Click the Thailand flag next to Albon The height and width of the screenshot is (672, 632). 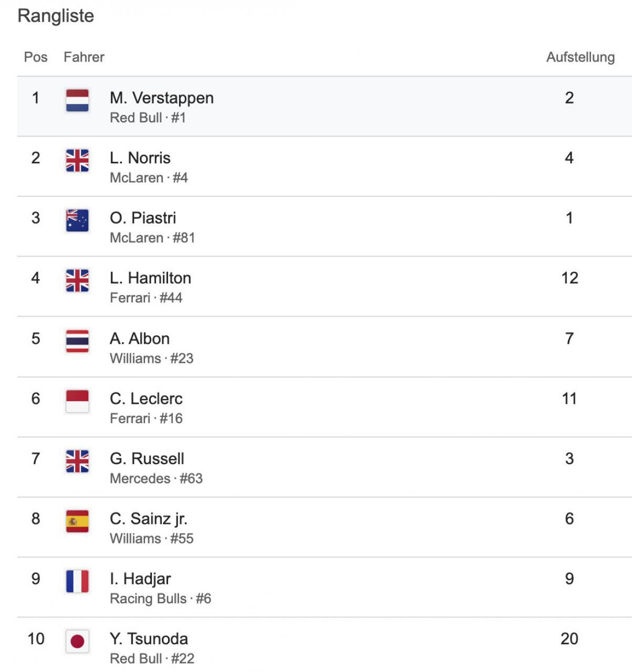pos(77,341)
